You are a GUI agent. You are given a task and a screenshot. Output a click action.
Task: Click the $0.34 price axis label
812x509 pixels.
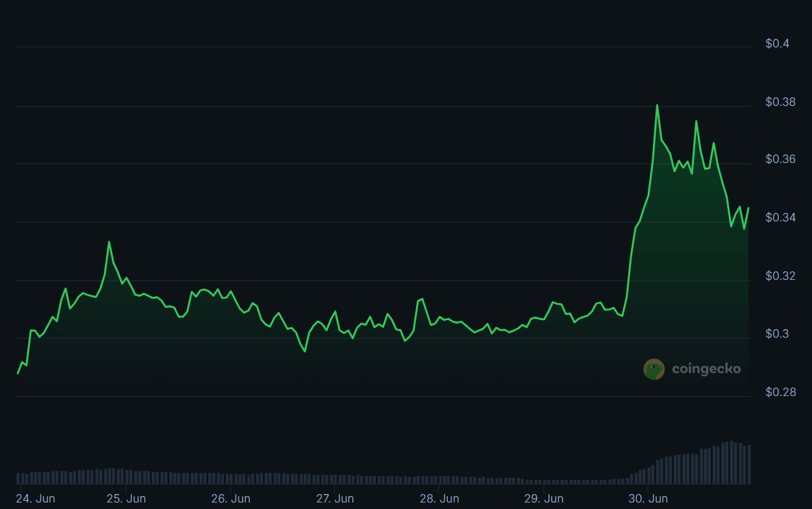point(781,217)
